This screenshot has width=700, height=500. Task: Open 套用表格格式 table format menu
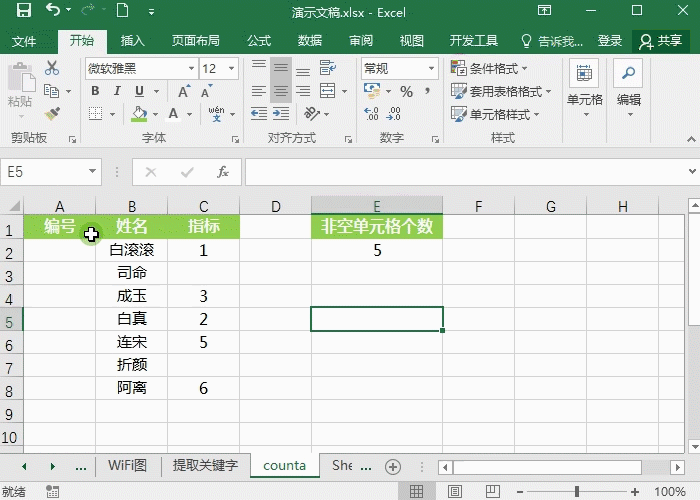[x=501, y=92]
